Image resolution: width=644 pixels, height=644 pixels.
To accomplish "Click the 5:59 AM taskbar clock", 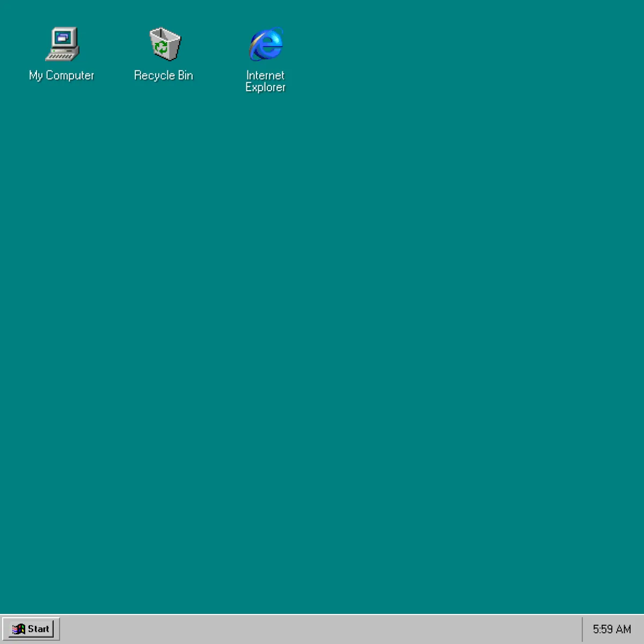I will pos(612,629).
